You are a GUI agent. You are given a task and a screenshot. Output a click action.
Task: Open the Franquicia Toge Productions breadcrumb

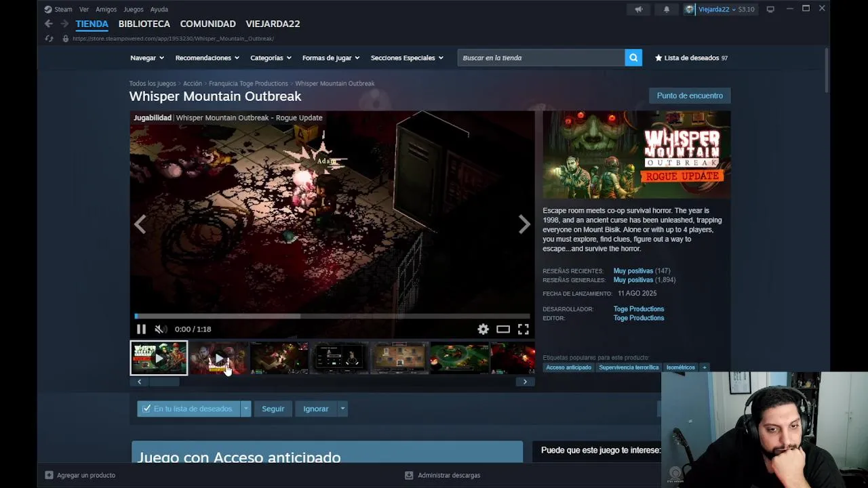click(x=248, y=83)
